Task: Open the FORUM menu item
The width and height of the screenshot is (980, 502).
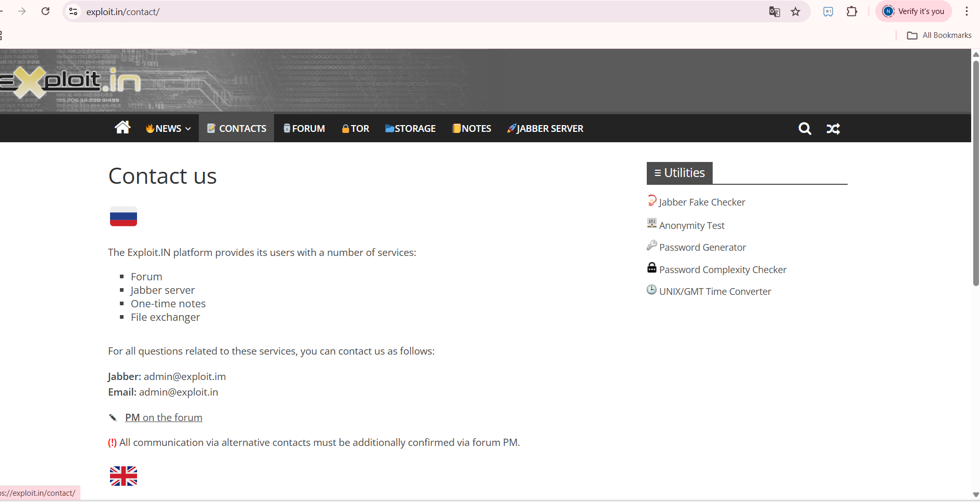Action: tap(304, 128)
